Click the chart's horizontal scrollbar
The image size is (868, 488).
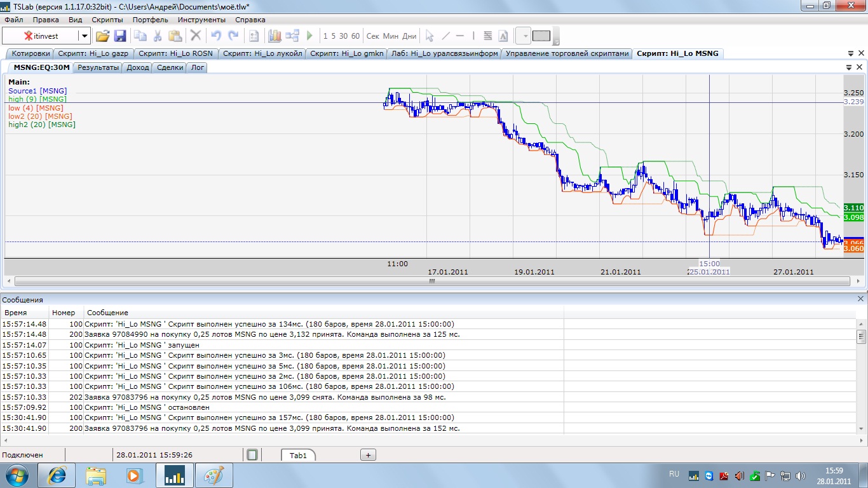[432, 281]
